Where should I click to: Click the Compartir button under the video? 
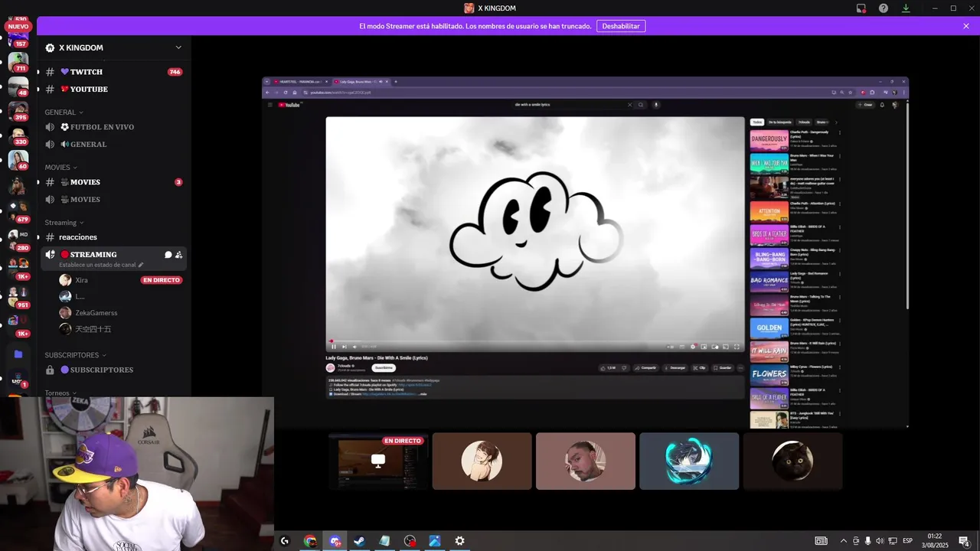pos(646,368)
